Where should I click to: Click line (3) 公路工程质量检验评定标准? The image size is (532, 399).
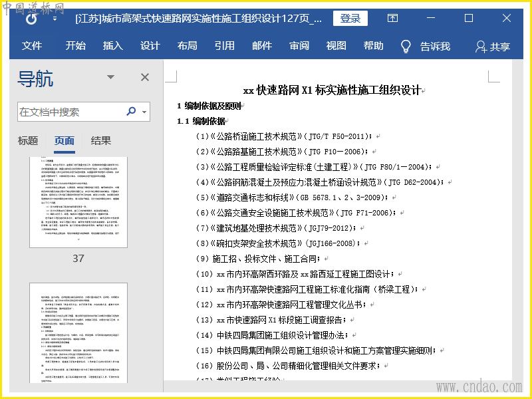314,167
